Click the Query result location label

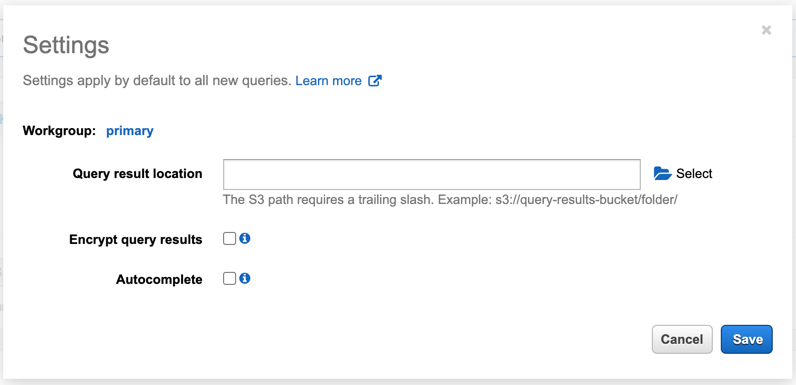[x=137, y=174]
